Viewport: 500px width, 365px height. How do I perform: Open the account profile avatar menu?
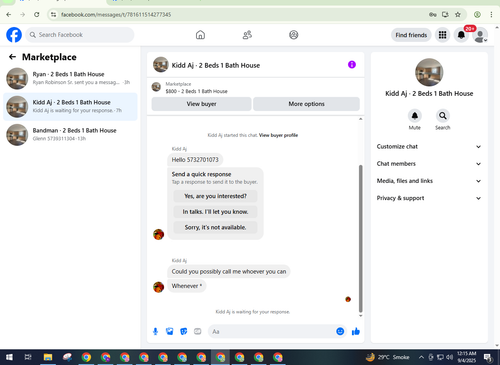[x=480, y=35]
